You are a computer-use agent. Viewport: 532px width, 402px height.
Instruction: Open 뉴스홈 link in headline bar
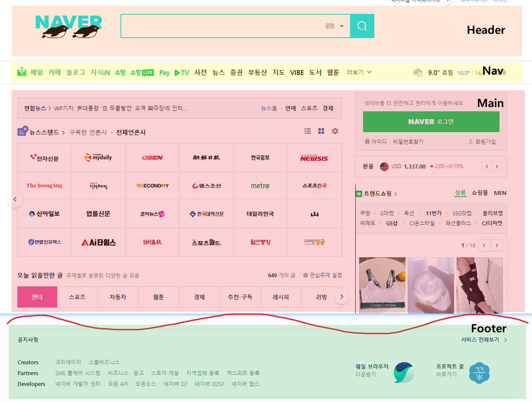269,108
